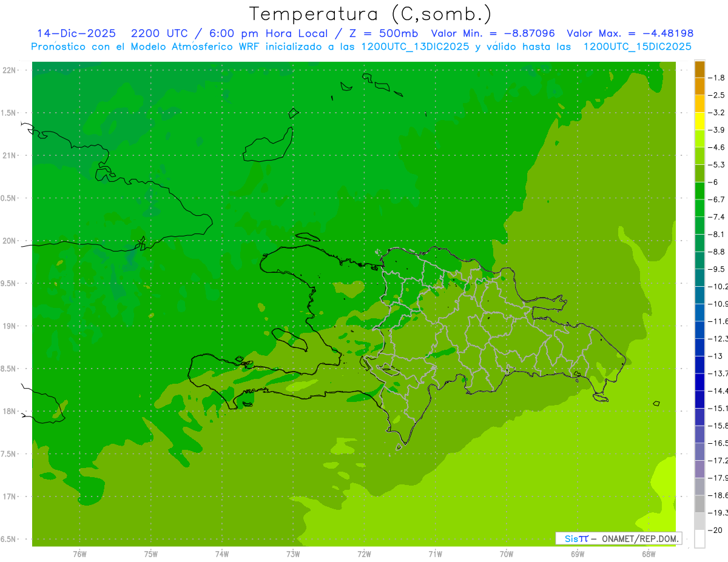Click the "74W" longitude label

point(222,554)
